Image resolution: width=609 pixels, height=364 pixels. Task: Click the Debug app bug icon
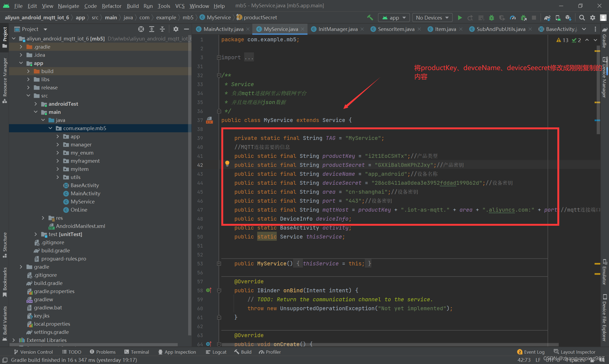click(491, 18)
